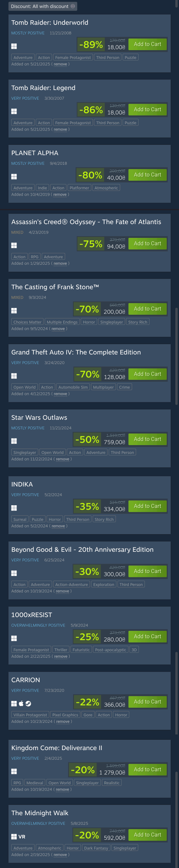Image resolution: width=179 pixels, height=868 pixels.
Task: Add 1000xRESIST to the cart
Action: [x=148, y=636]
